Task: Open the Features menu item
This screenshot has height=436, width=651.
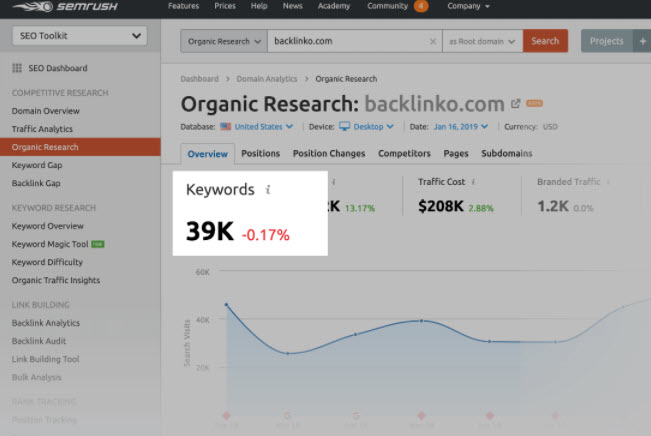Action: (x=183, y=6)
